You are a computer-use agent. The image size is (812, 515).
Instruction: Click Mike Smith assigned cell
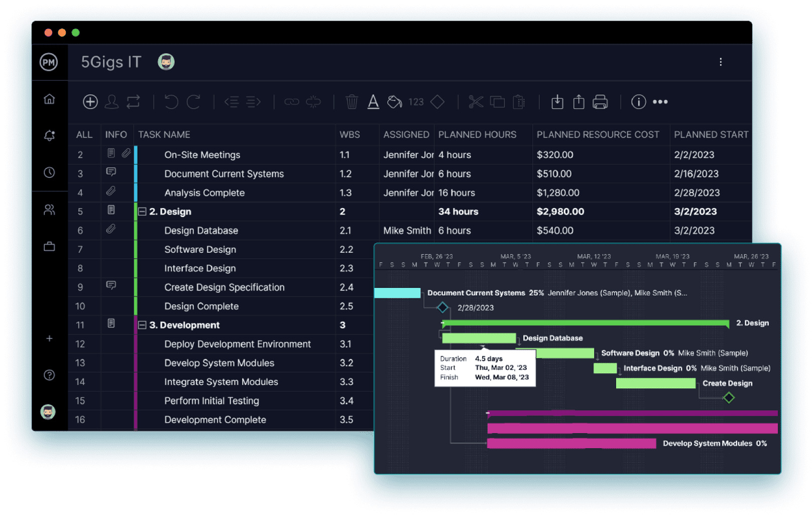(407, 231)
